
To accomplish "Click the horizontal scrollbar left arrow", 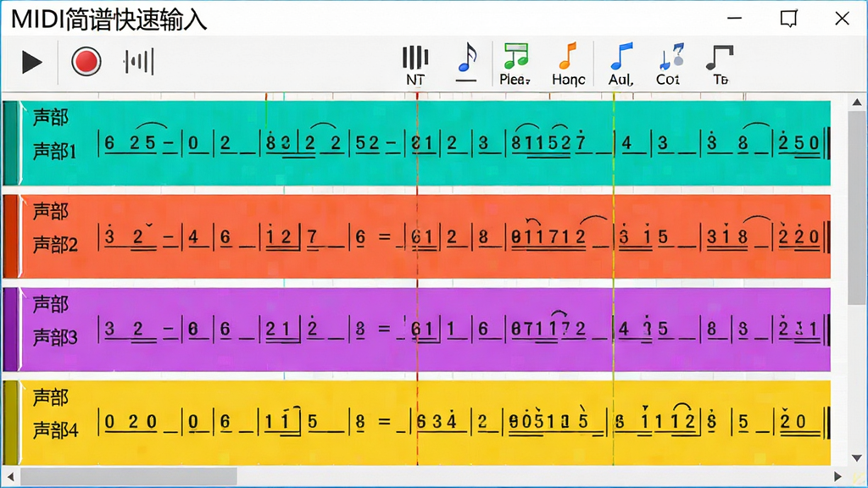I will tap(10, 476).
